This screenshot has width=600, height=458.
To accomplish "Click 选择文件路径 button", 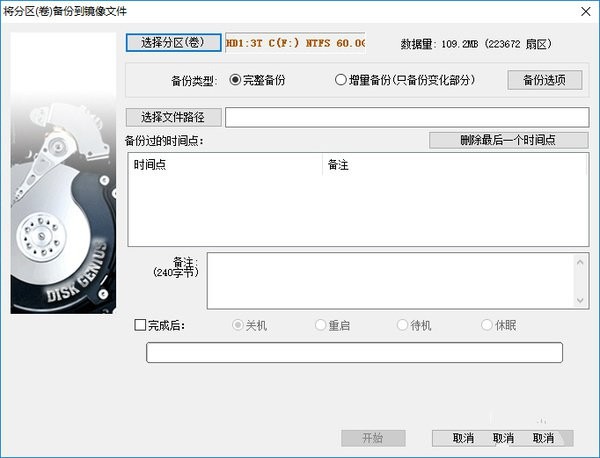I will [173, 117].
